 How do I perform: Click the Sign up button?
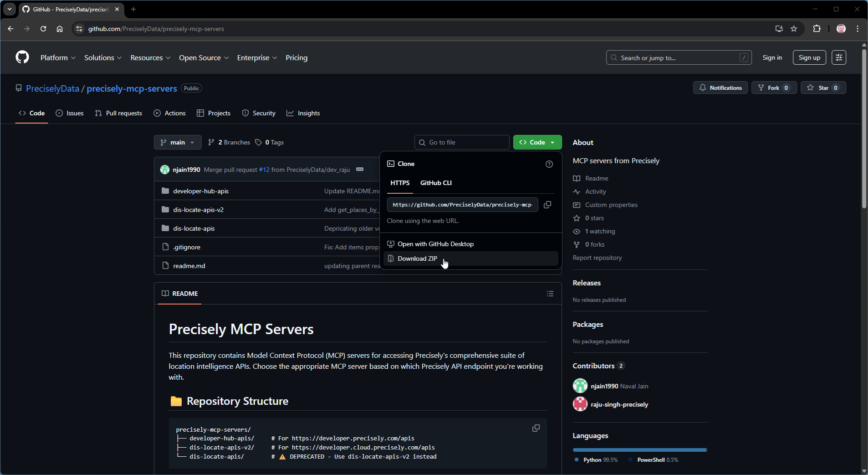tap(809, 57)
